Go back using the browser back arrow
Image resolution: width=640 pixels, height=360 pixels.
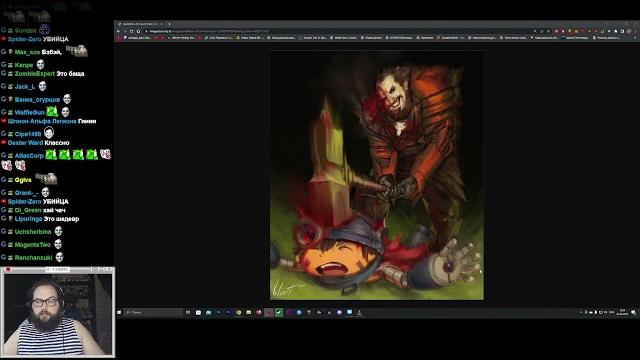[x=118, y=31]
